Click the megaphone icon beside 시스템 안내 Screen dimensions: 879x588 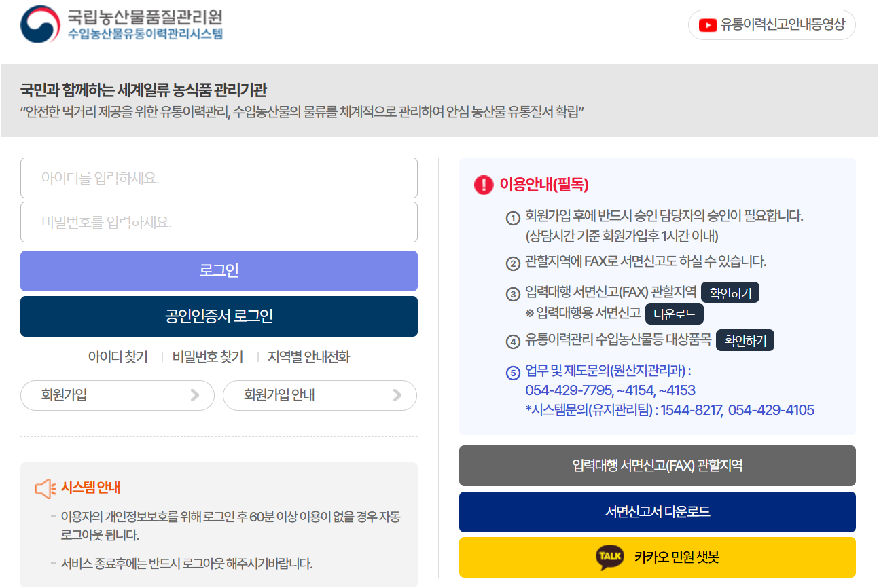click(x=46, y=488)
